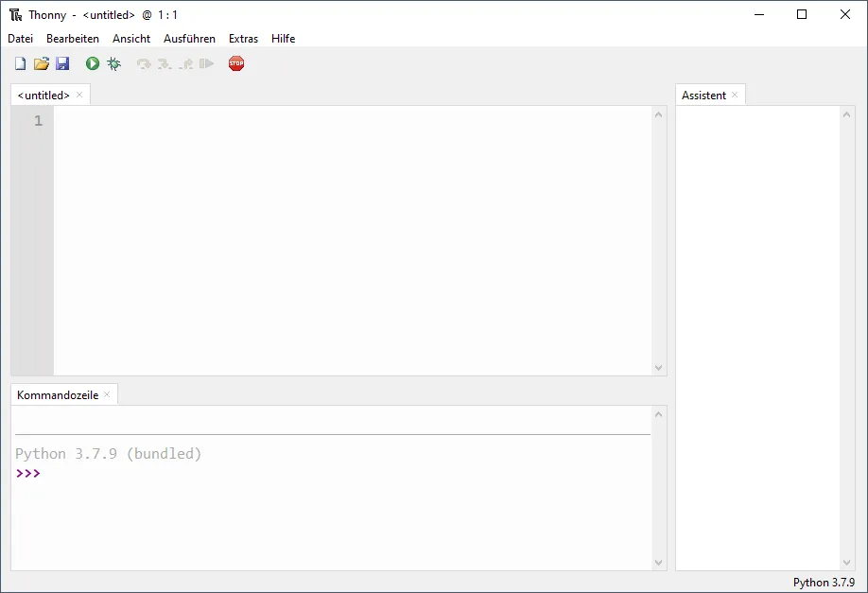Save the script using the floppy disk icon

tap(62, 63)
